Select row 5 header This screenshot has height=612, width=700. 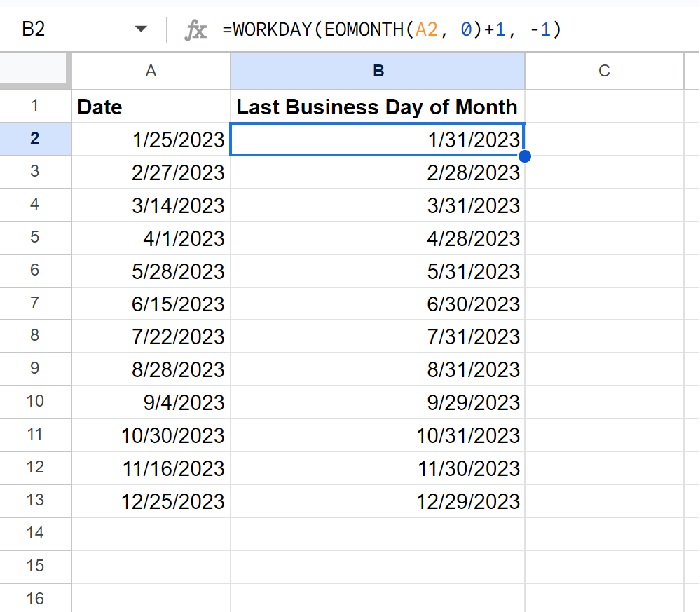pyautogui.click(x=35, y=238)
